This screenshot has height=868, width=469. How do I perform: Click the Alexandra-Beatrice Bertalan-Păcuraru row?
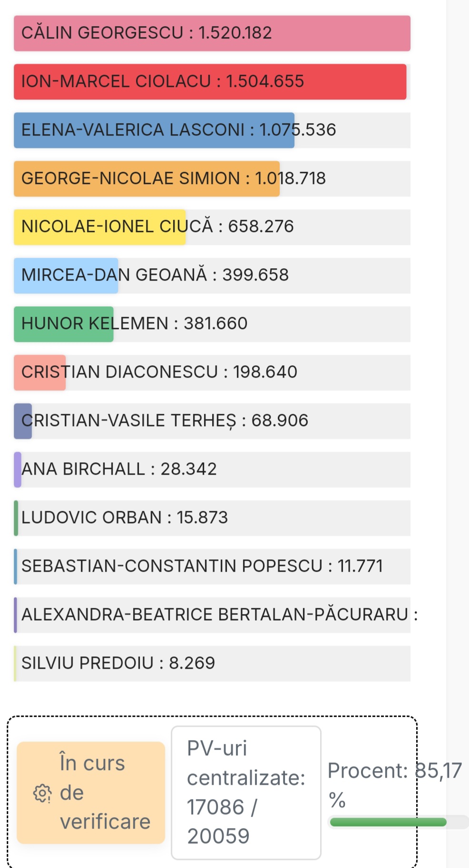pos(212,615)
